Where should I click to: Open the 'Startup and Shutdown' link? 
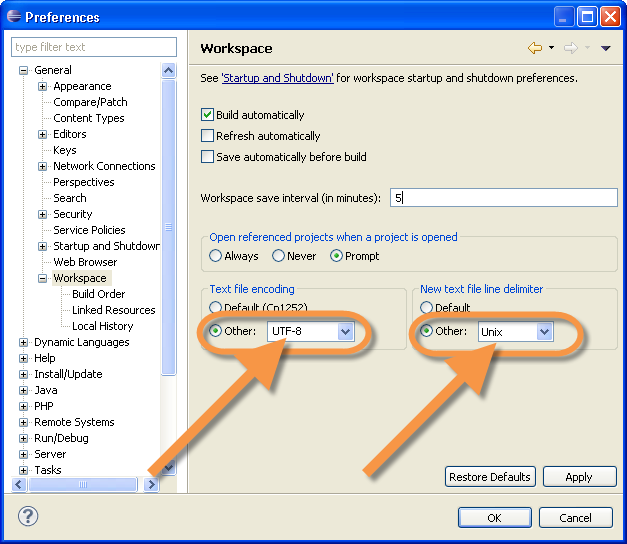[x=277, y=78]
